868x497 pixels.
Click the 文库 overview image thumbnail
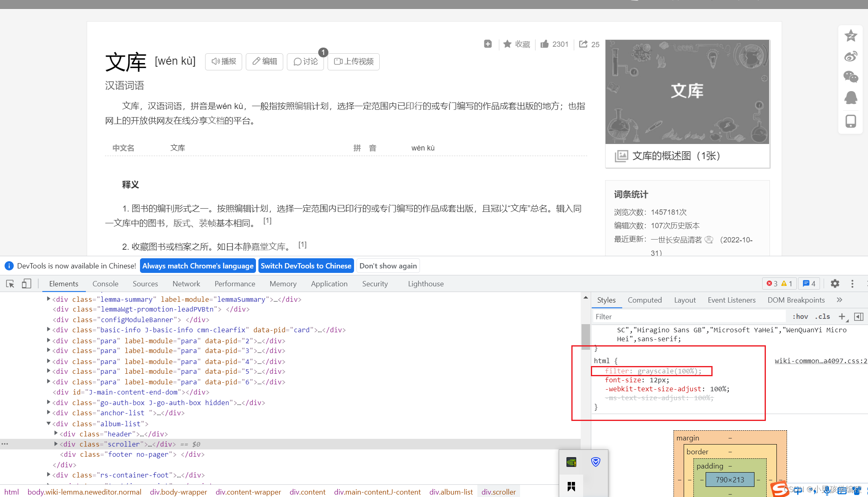coord(687,92)
